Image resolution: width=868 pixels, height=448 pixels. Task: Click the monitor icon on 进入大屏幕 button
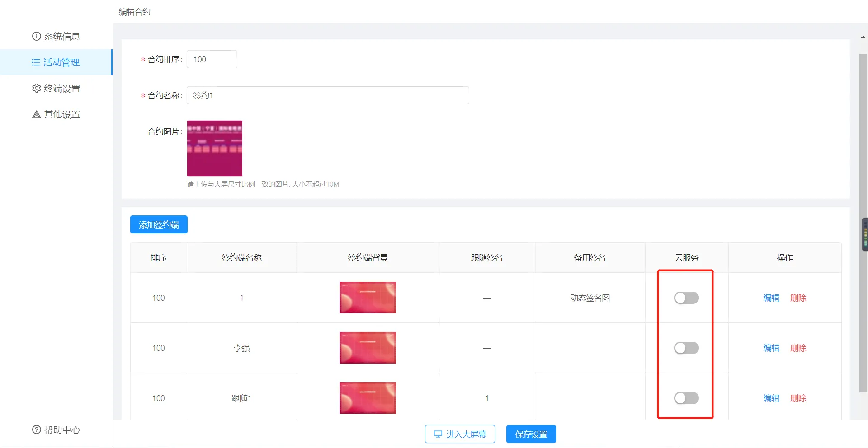(438, 434)
